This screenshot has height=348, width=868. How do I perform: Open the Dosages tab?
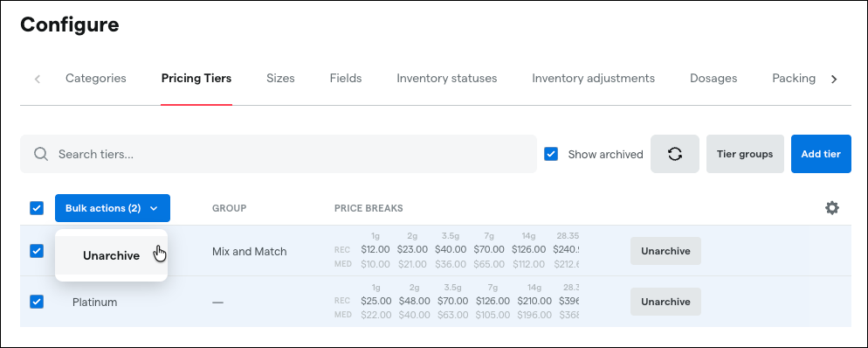(713, 78)
